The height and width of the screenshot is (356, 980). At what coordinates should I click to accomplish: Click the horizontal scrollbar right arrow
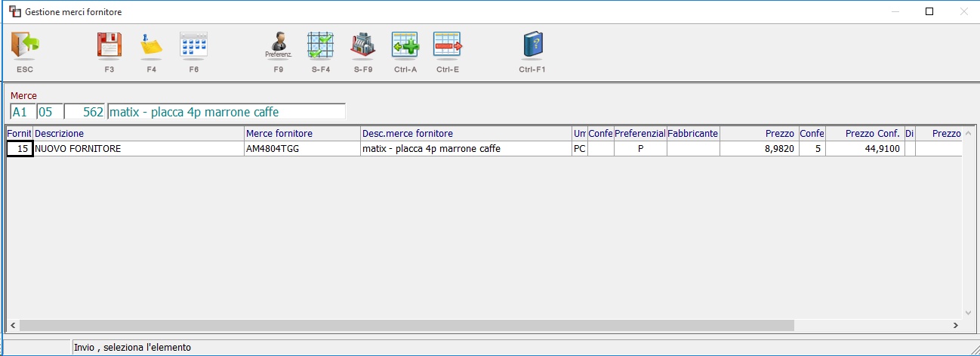pos(955,325)
